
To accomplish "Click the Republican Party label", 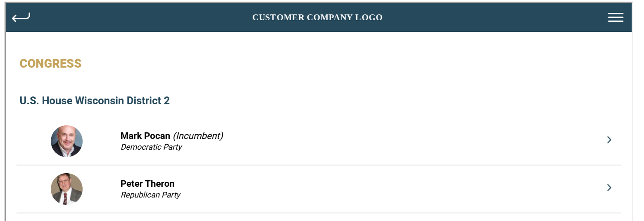I will pyautogui.click(x=150, y=195).
